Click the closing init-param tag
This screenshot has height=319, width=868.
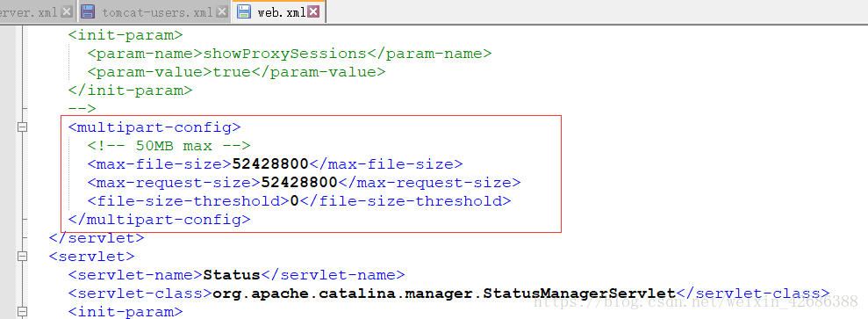[x=130, y=91]
